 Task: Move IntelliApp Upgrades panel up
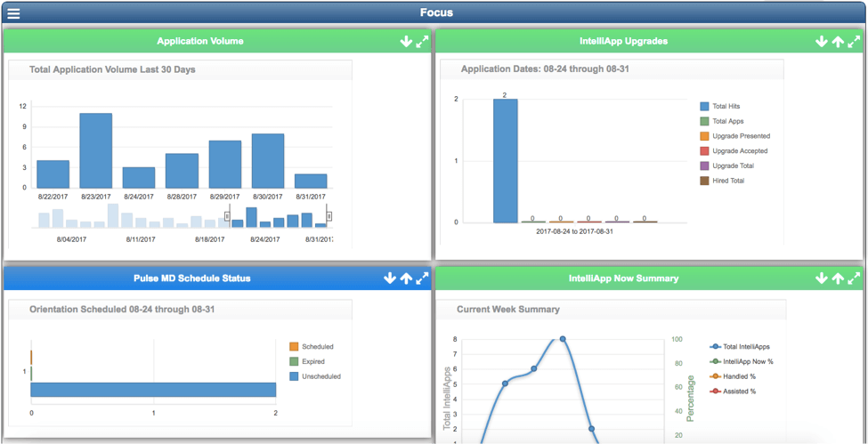click(838, 42)
